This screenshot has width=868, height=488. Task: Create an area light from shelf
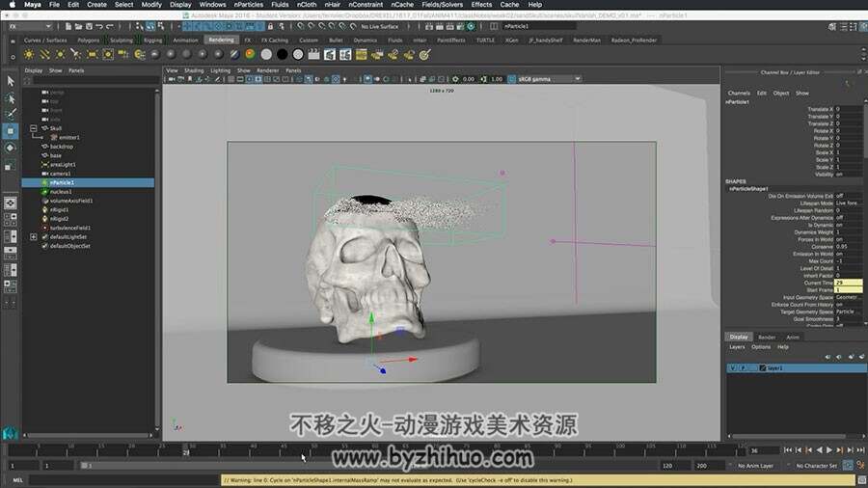point(92,54)
